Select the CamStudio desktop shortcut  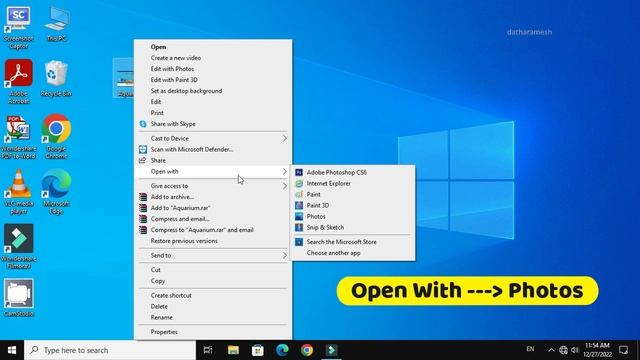tap(18, 298)
